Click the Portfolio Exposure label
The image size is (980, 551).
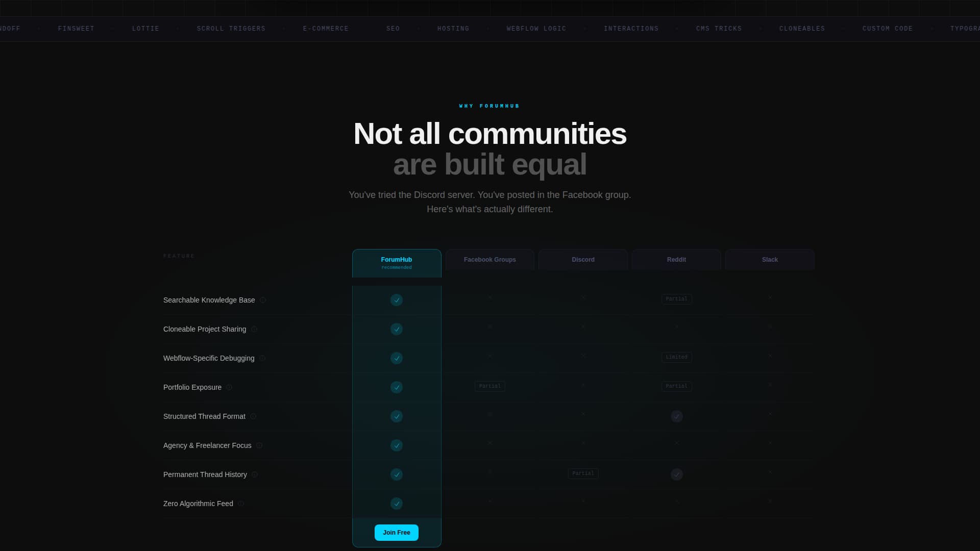pyautogui.click(x=192, y=387)
